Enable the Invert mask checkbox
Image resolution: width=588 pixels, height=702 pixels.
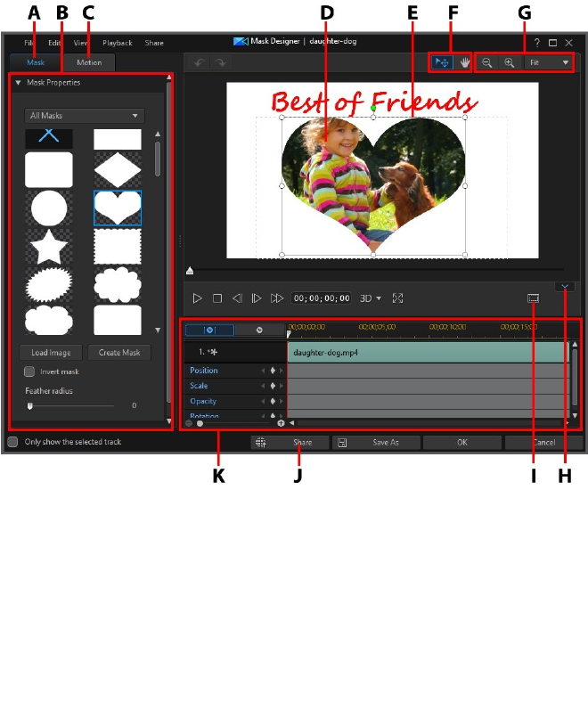(29, 371)
